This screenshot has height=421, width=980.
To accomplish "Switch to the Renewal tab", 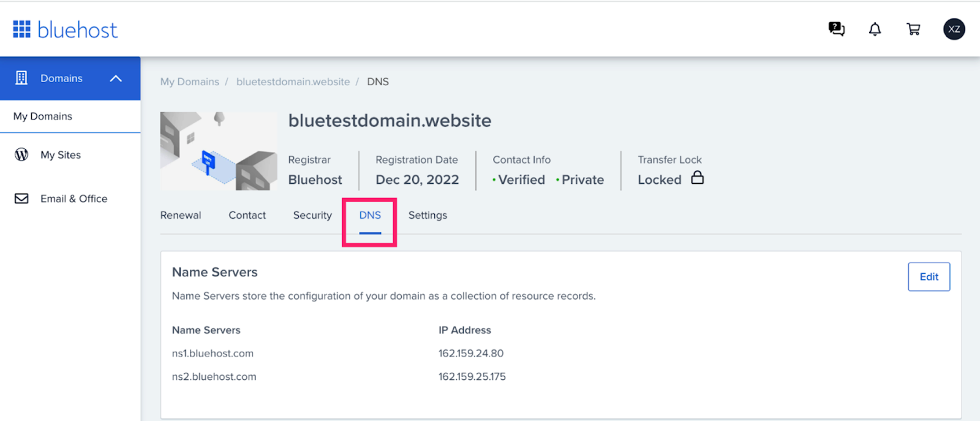I will tap(181, 215).
